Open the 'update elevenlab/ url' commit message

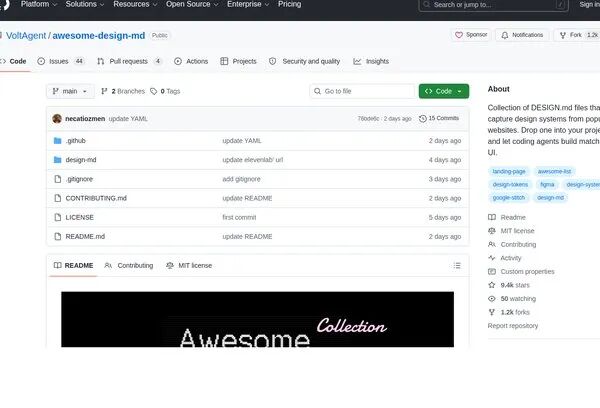click(253, 160)
